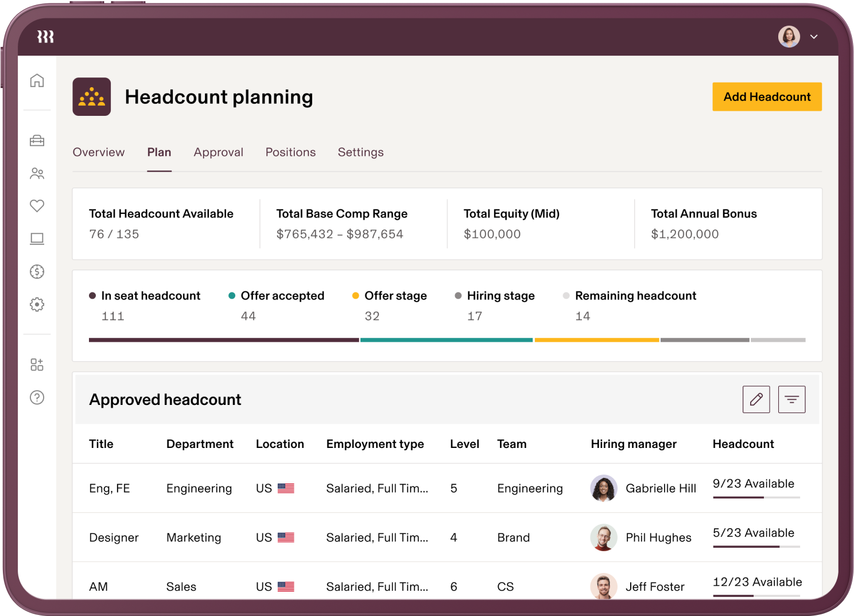Open the laptop devices icon
Image resolution: width=854 pixels, height=616 pixels.
[37, 239]
